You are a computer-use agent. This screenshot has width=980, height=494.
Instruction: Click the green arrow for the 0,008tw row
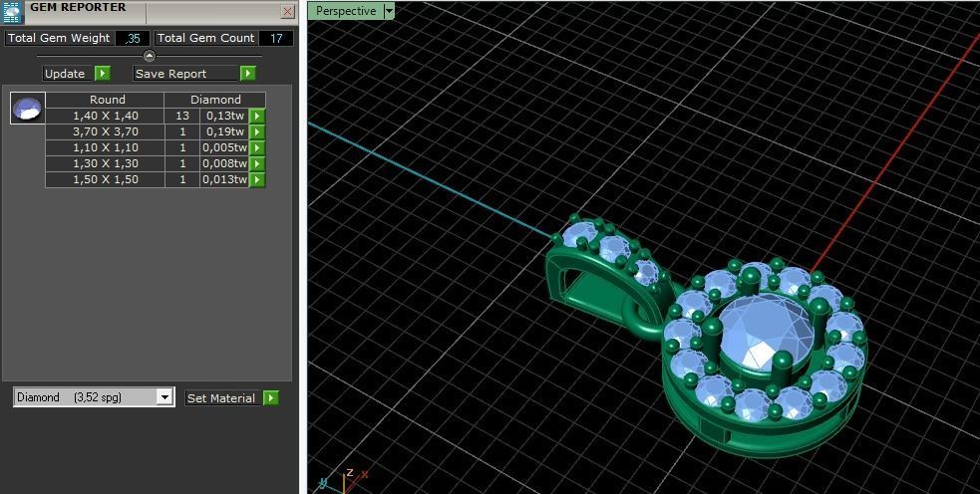click(257, 163)
